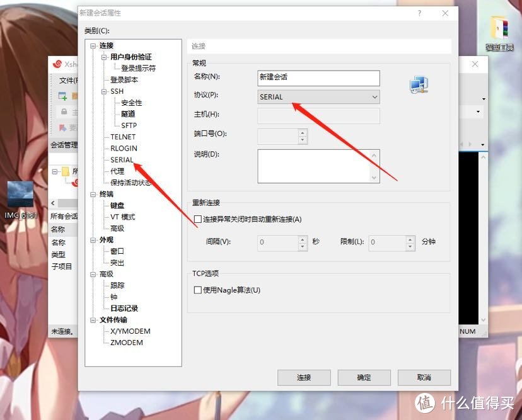Click the 名称 session name field
522x420 pixels.
pyautogui.click(x=318, y=78)
